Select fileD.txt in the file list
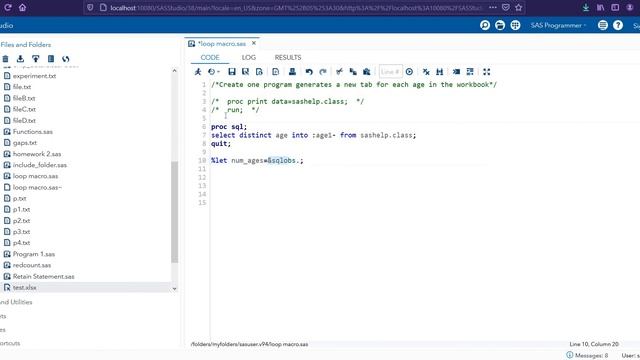 click(x=24, y=120)
